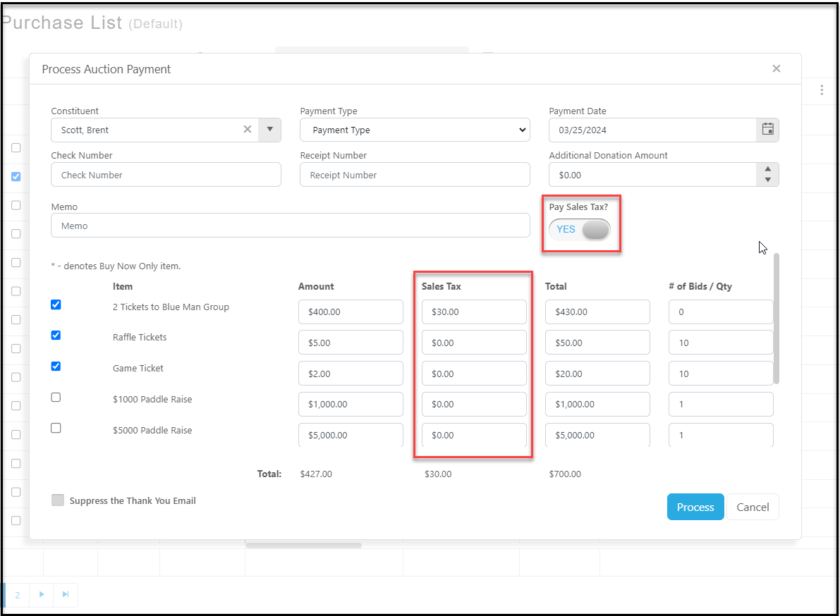Jump to last page in pager
This screenshot has height=616, width=840.
[x=66, y=594]
